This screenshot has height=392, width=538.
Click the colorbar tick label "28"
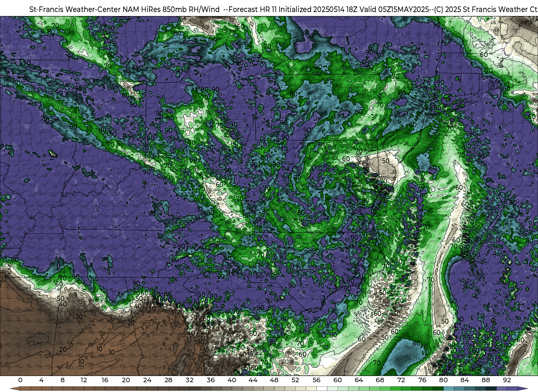[168, 380]
